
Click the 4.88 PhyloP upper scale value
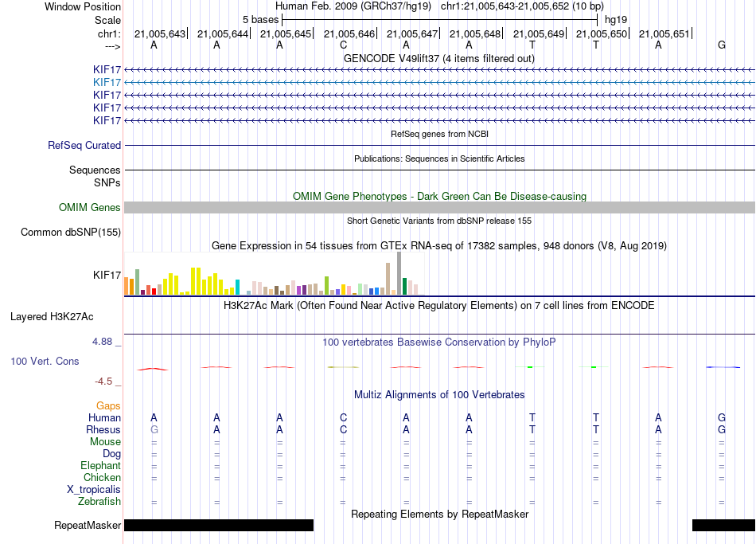(102, 342)
